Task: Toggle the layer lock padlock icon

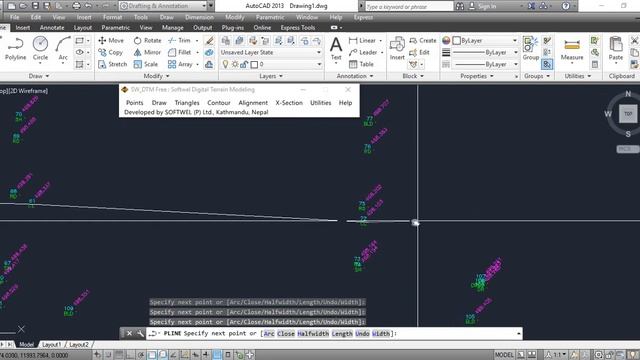Action: point(244,64)
